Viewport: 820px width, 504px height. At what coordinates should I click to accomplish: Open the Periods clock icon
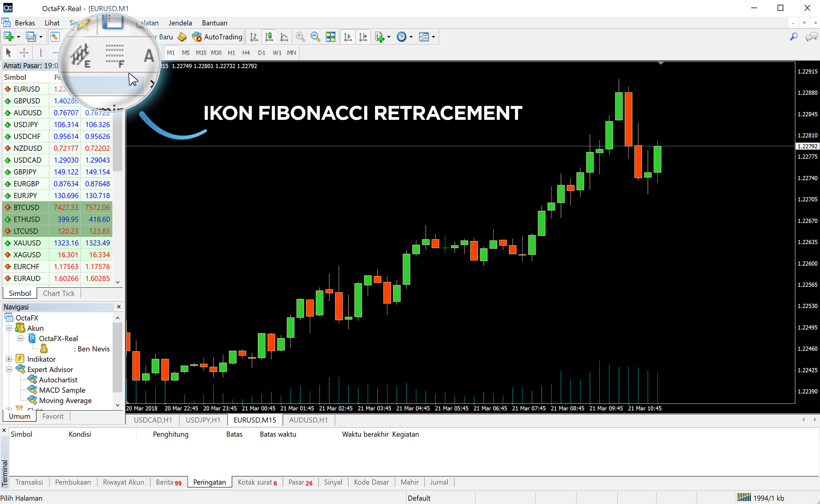click(x=401, y=37)
